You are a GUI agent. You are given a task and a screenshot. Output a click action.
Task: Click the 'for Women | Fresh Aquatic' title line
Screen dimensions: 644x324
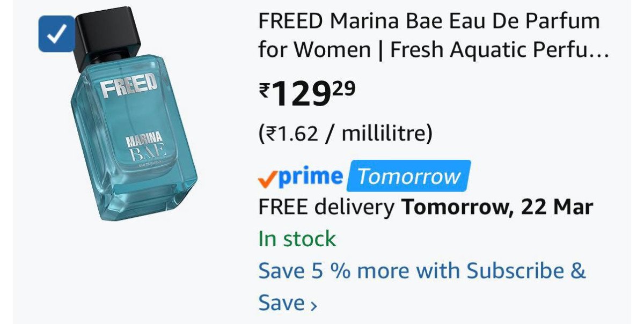click(434, 50)
